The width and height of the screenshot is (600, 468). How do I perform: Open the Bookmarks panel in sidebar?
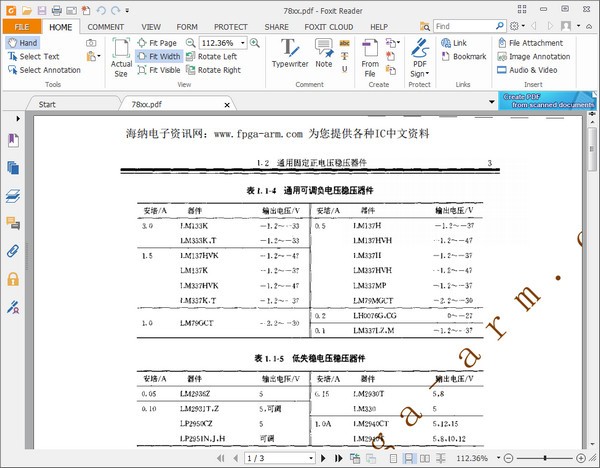tap(13, 140)
